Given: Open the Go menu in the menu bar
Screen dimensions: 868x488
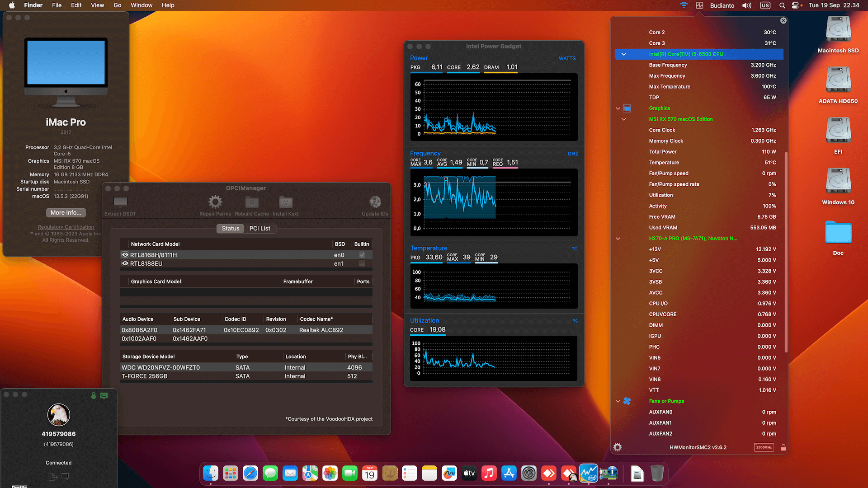Looking at the screenshot, I should 117,5.
